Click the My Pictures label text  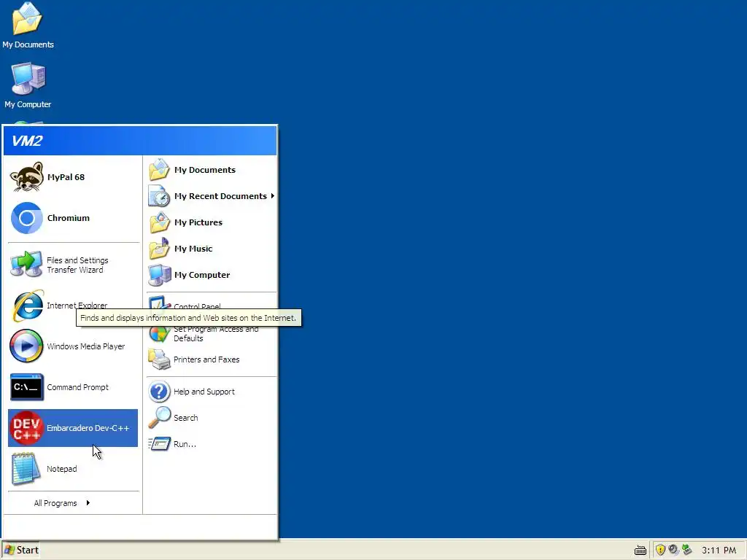click(x=198, y=222)
